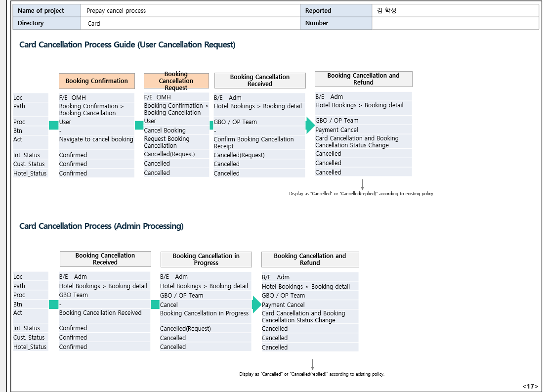This screenshot has height=392, width=546.
Task: Select the orange Booking Confirmation header box
Action: [x=97, y=81]
